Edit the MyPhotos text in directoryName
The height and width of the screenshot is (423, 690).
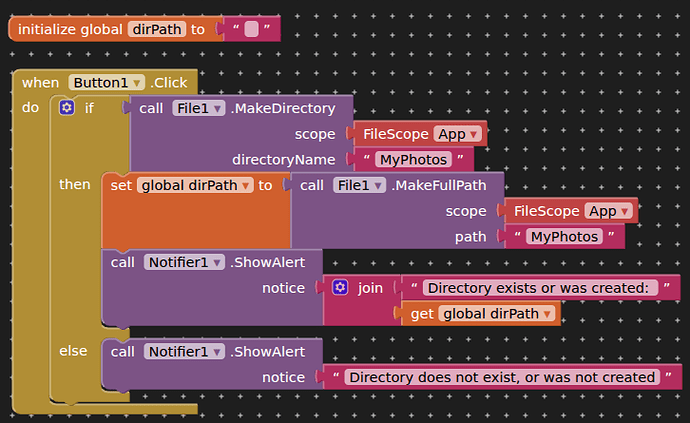(414, 160)
